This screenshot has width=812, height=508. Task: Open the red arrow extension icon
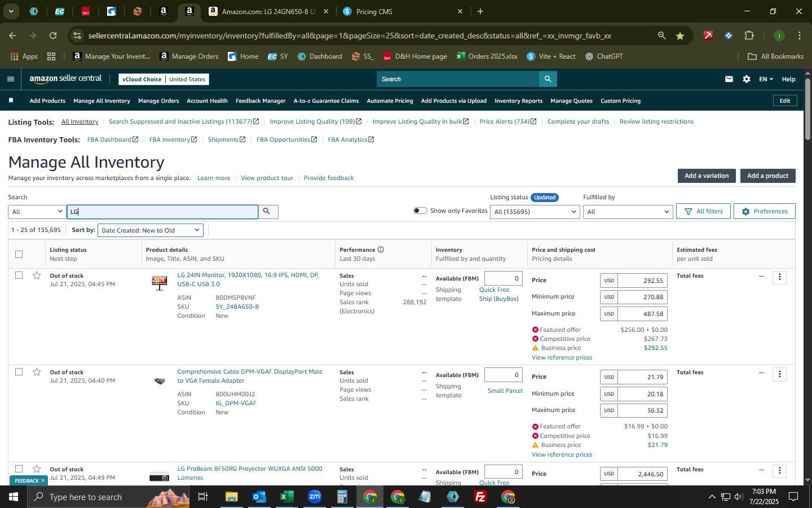[x=708, y=36]
